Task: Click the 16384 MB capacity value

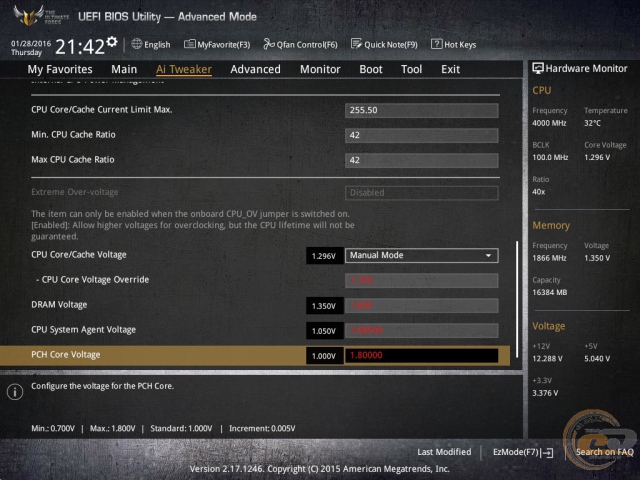Action: pos(550,292)
